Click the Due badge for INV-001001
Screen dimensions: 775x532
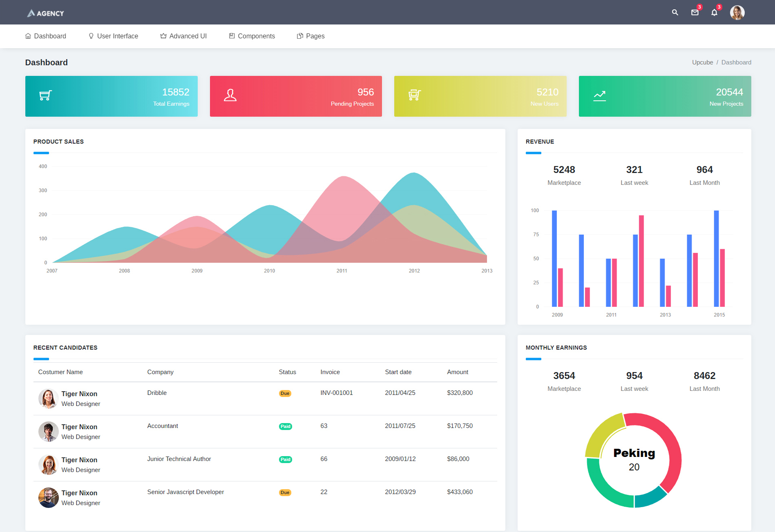(285, 393)
